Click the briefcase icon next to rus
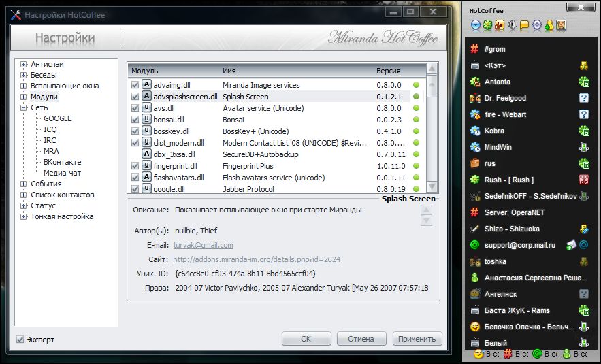This screenshot has width=601, height=364. pyautogui.click(x=475, y=163)
